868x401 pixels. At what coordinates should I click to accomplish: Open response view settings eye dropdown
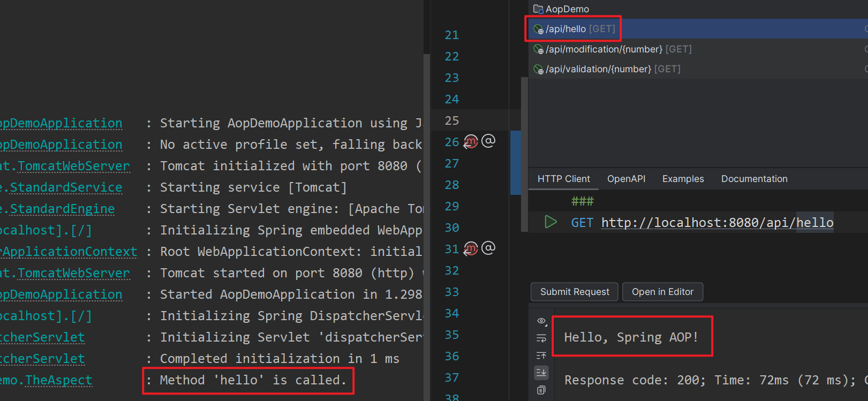coord(541,321)
